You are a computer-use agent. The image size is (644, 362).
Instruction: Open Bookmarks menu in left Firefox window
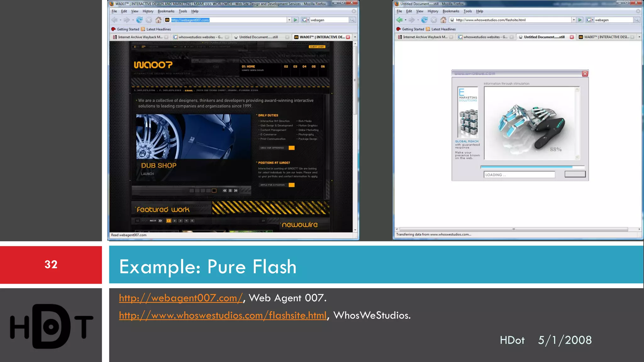pyautogui.click(x=166, y=11)
